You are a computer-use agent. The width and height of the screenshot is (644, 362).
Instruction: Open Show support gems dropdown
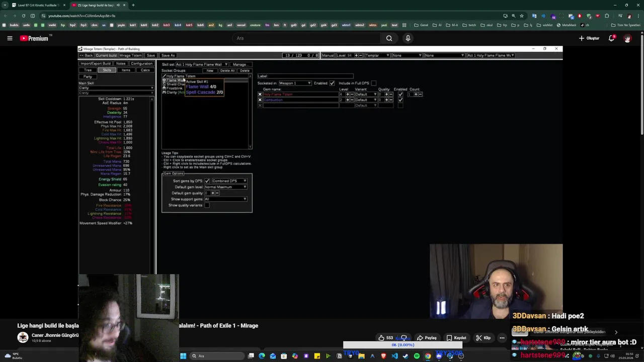(225, 199)
